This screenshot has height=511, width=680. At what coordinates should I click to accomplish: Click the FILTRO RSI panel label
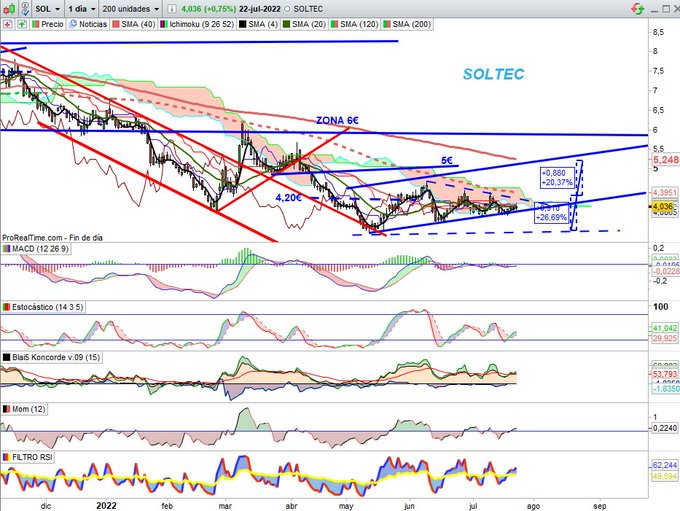coord(27,457)
